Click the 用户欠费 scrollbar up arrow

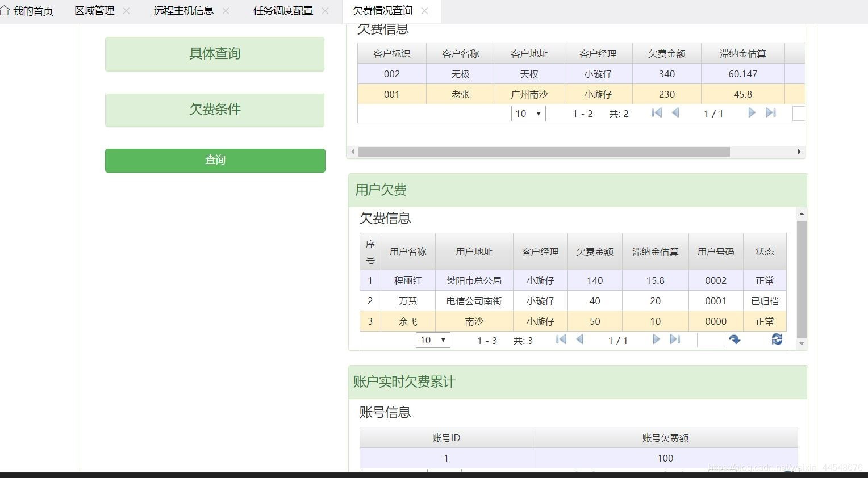tap(802, 214)
